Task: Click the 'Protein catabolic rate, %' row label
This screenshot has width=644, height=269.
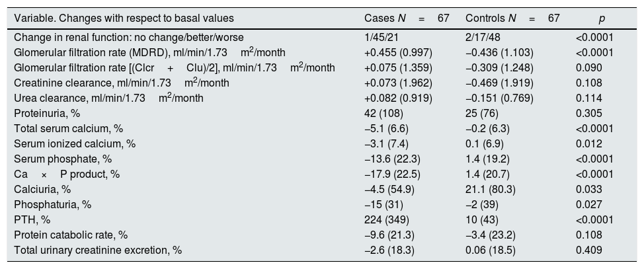Action: (71, 235)
